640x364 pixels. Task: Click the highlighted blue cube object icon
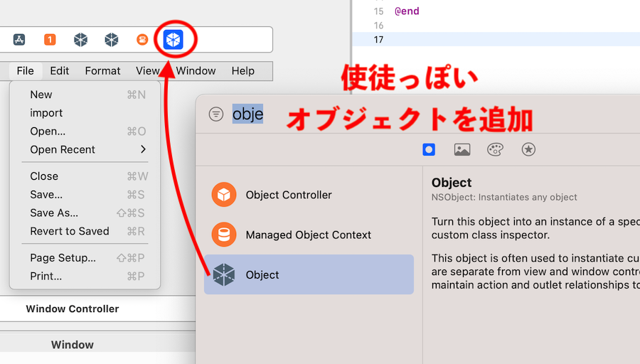173,40
